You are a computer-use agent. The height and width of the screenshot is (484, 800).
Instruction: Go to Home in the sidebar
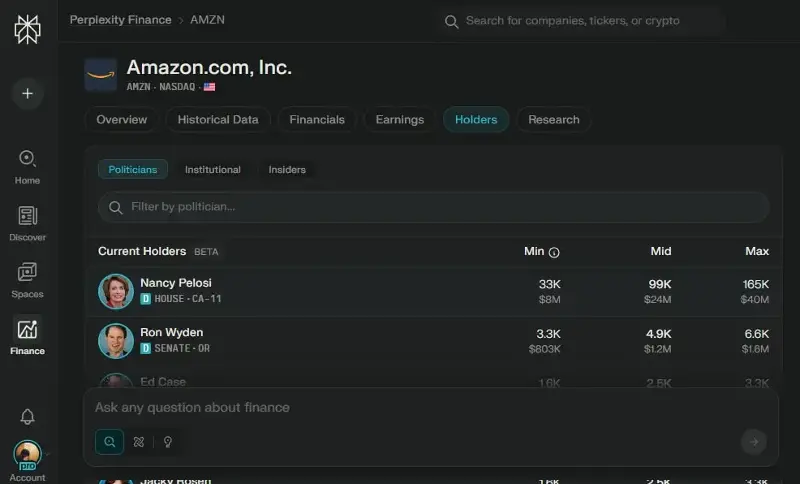click(27, 167)
